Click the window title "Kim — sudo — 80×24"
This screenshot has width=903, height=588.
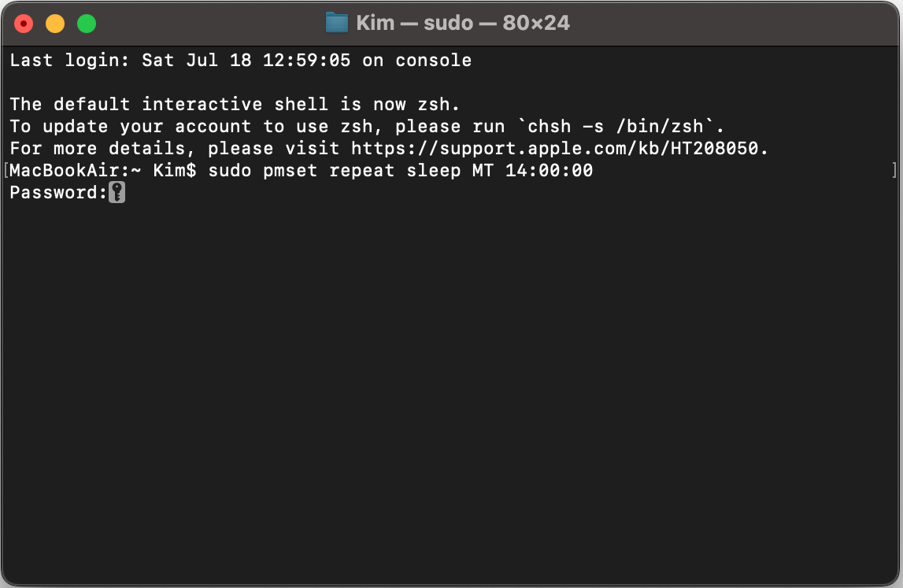pos(462,23)
